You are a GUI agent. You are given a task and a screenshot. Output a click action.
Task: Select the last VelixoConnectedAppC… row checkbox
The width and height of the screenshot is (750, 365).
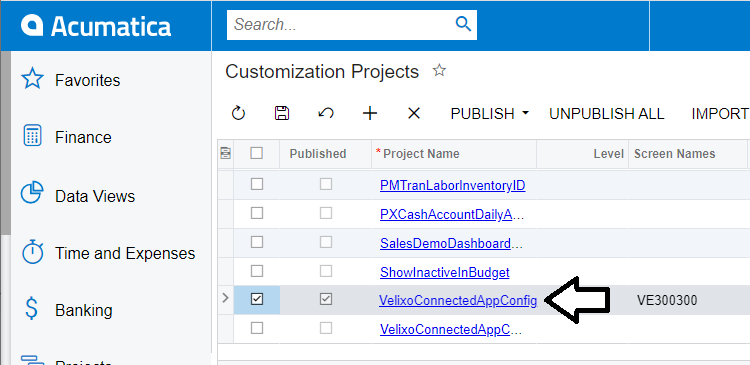point(257,328)
